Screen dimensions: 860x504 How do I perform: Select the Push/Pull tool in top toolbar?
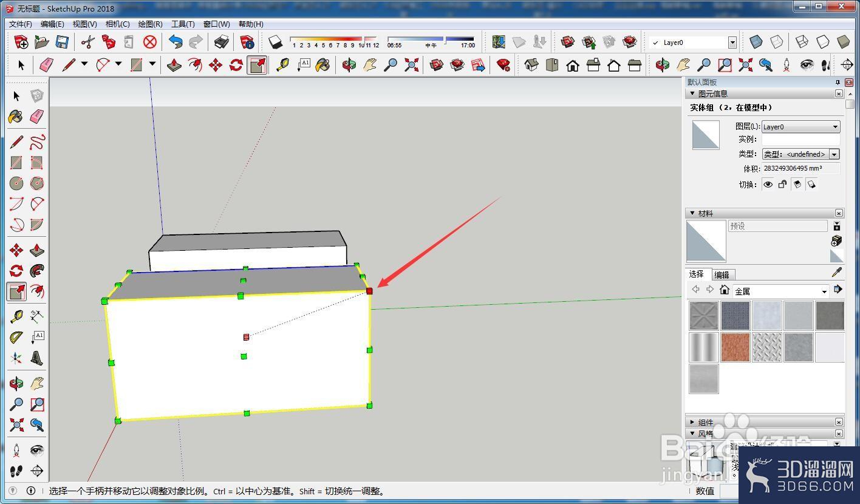click(x=174, y=65)
